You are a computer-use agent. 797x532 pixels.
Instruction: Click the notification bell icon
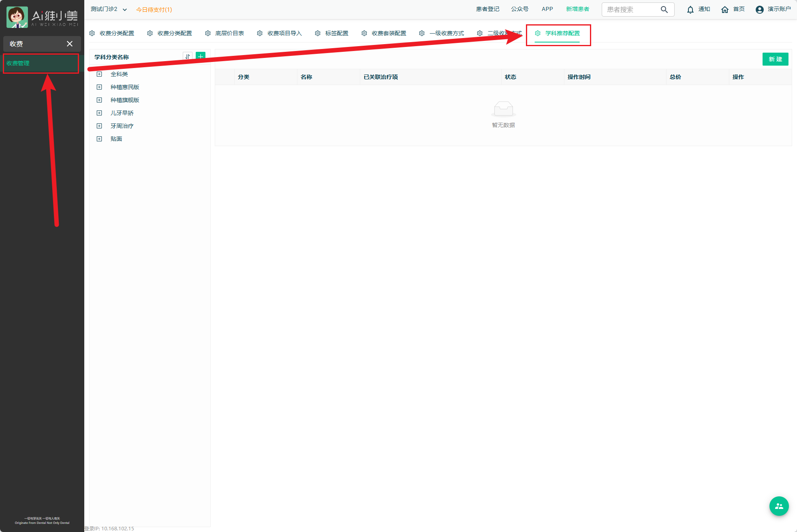[690, 10]
